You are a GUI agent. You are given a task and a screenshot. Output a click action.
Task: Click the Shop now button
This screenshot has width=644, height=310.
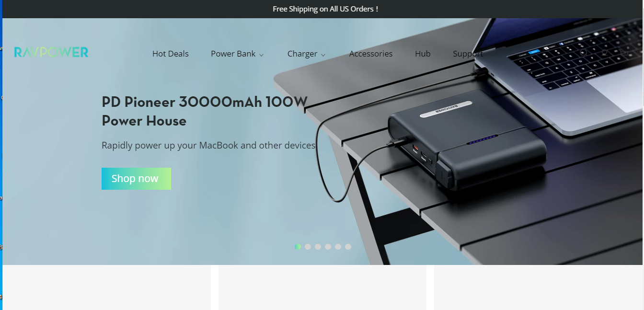(x=136, y=179)
